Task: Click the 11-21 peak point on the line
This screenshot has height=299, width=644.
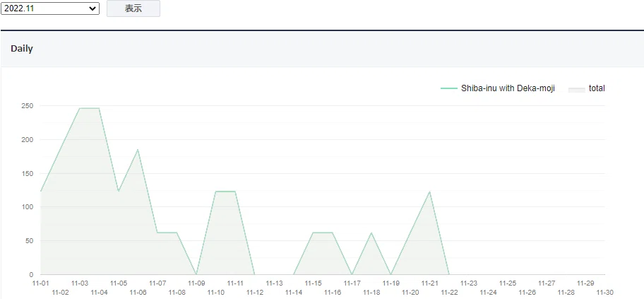Action: (x=429, y=192)
